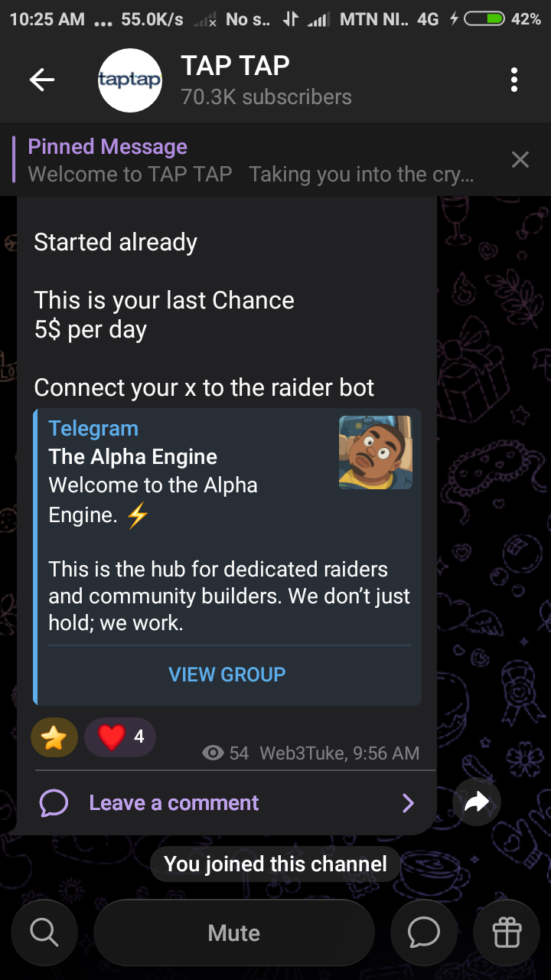Tap the TAP TAP channel title
Screen dimensions: 551x980
235,66
